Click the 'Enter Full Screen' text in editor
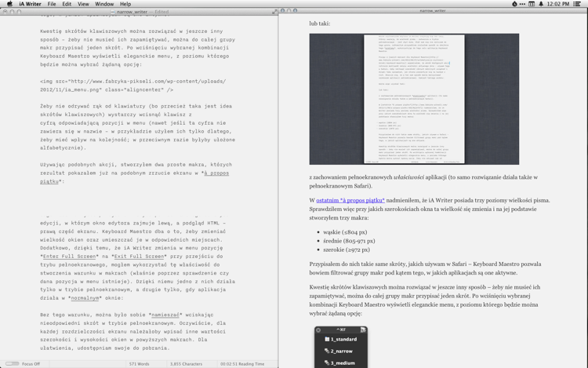The height and width of the screenshot is (368, 588). 69,257
